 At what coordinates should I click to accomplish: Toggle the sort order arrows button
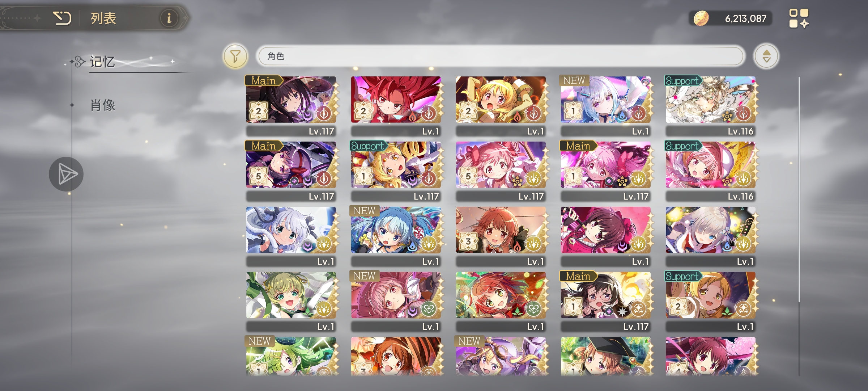click(766, 56)
